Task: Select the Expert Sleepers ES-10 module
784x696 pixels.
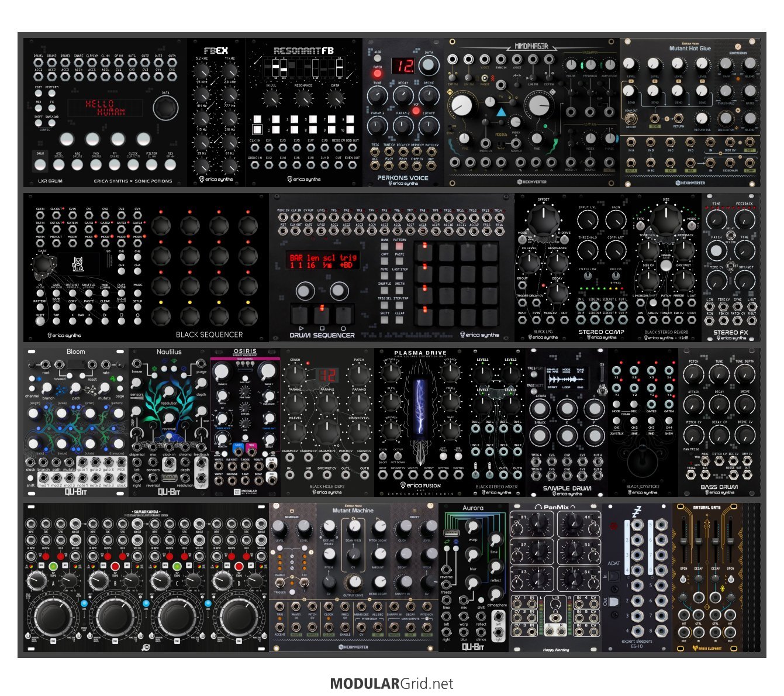Action: tap(637, 577)
